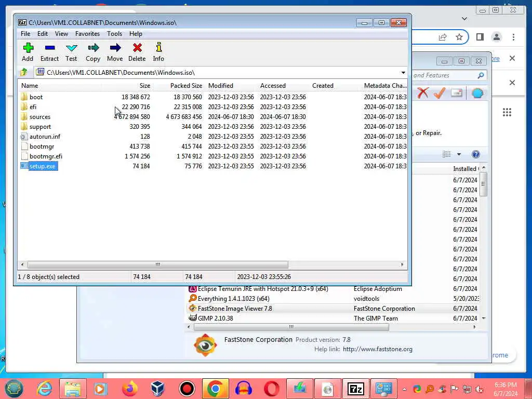This screenshot has width=532, height=399.
Task: Click the orange checkmark icon in Programs toolbar
Action: pyautogui.click(x=440, y=92)
